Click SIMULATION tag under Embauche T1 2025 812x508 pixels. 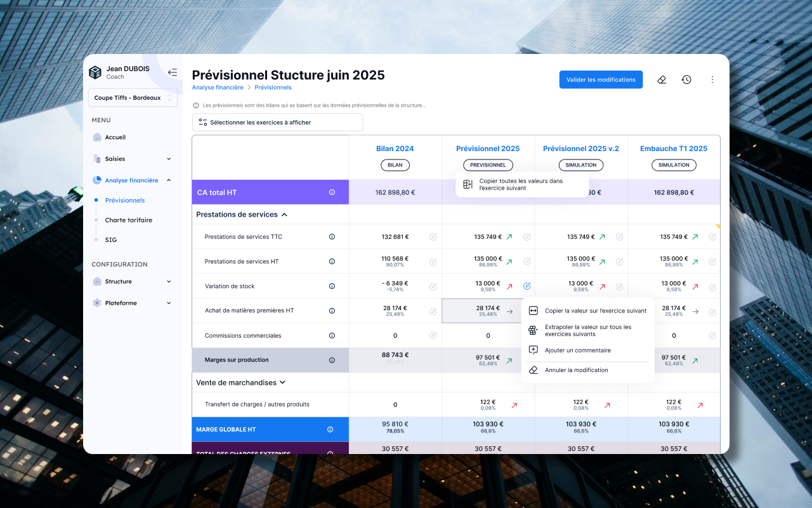(x=674, y=165)
